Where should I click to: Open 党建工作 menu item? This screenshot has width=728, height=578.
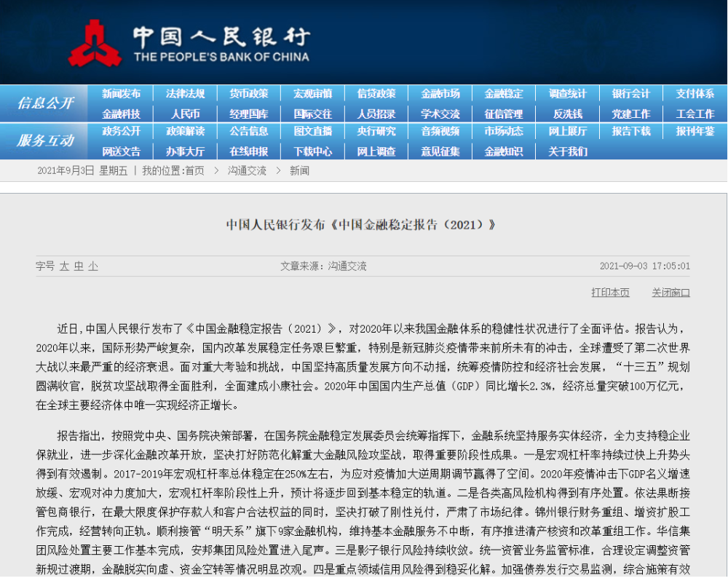pos(631,114)
